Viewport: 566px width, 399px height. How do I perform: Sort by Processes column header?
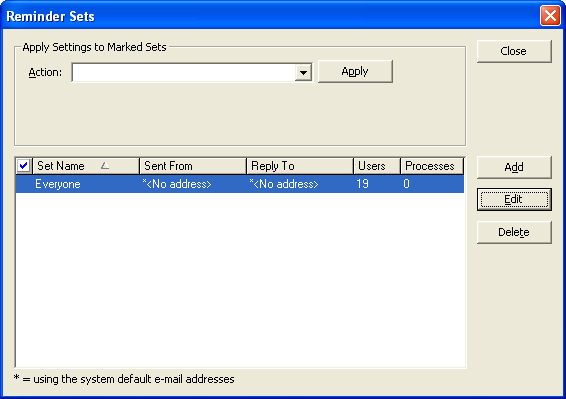click(432, 166)
